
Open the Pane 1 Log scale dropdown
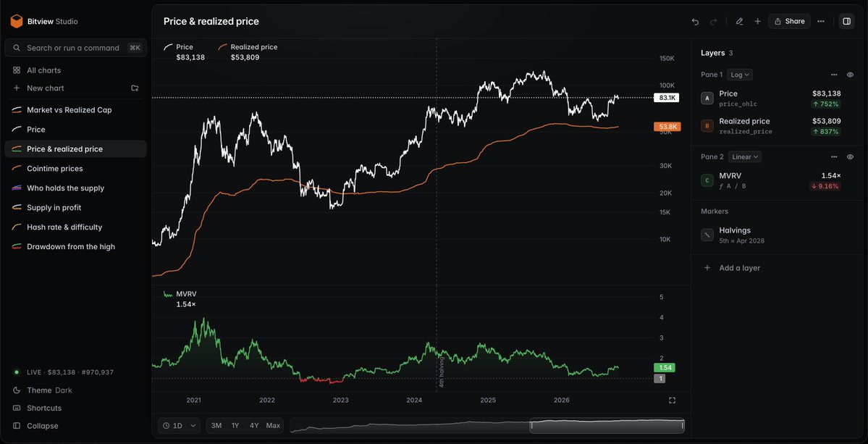[x=740, y=75]
